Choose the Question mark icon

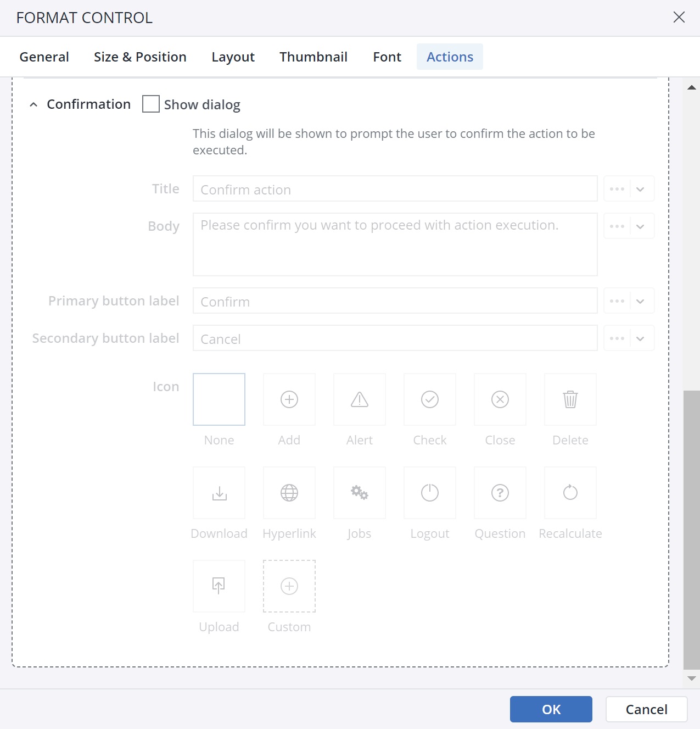click(x=500, y=493)
